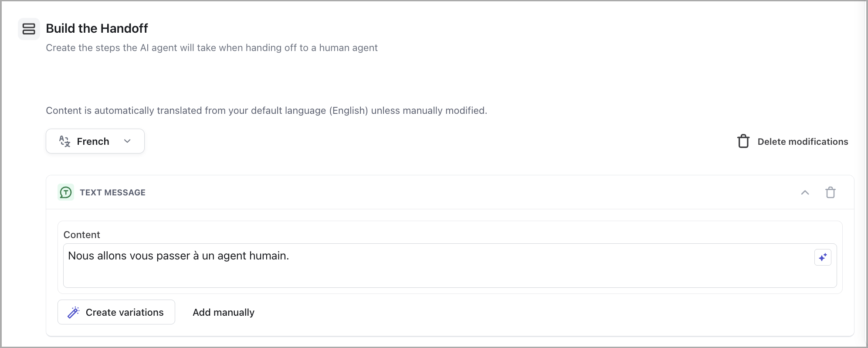868x348 pixels.
Task: Click the TEXT MESSAGE header label
Action: point(112,192)
